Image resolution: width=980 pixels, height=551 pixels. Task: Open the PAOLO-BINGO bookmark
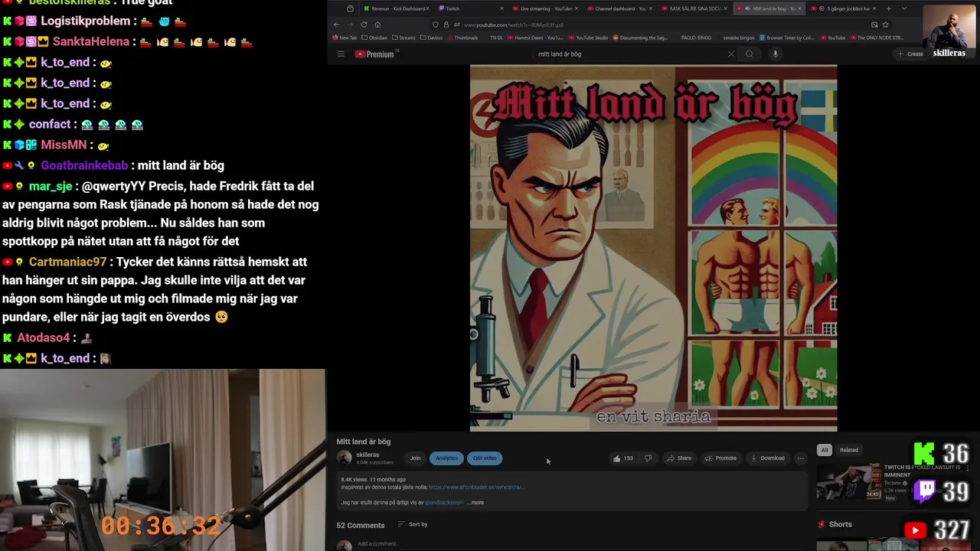coord(697,37)
